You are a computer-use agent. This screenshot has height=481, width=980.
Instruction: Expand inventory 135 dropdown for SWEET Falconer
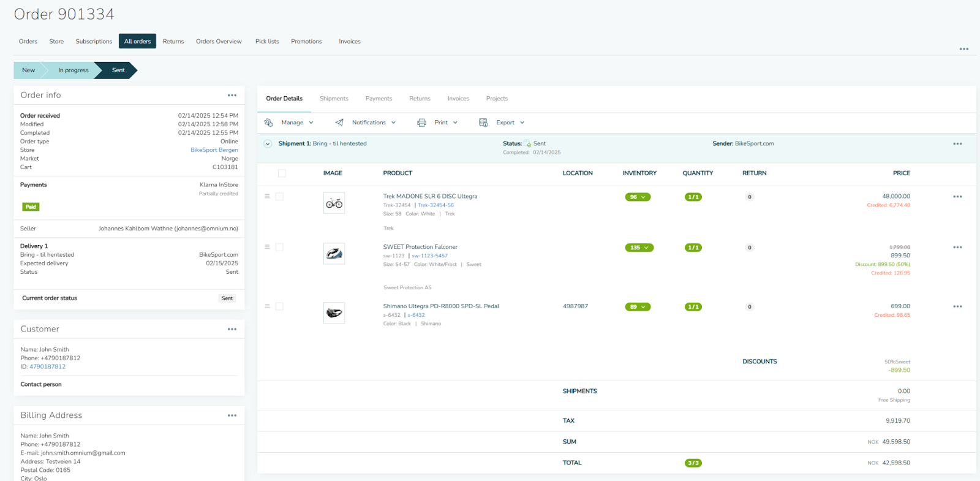639,248
